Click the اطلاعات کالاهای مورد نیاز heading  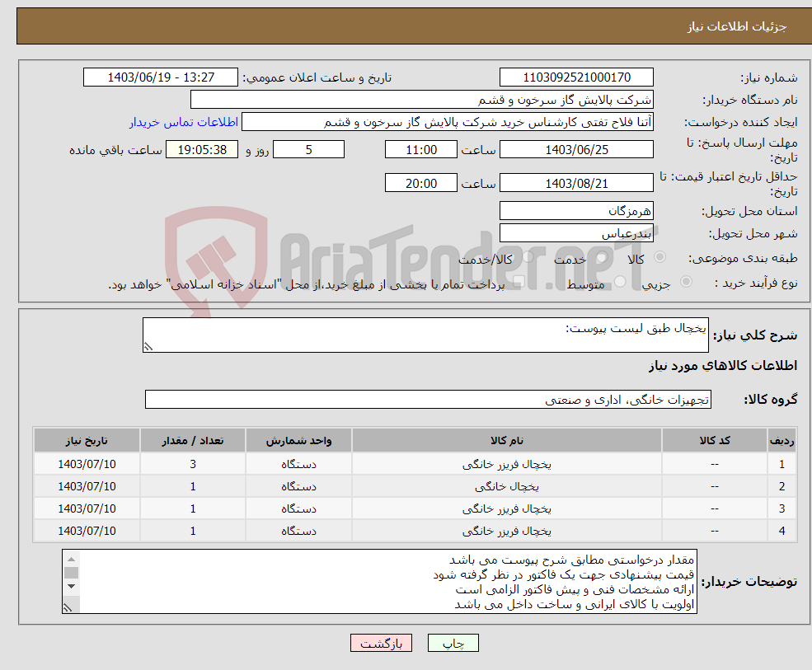[x=722, y=366]
